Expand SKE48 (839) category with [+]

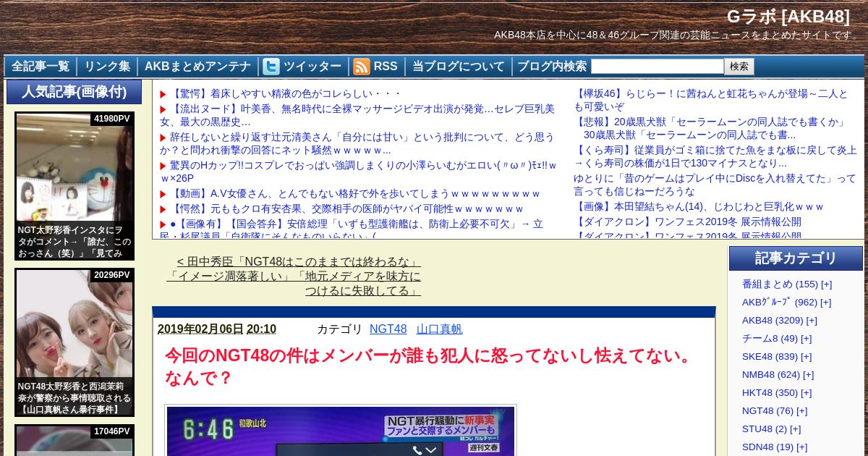tap(807, 357)
